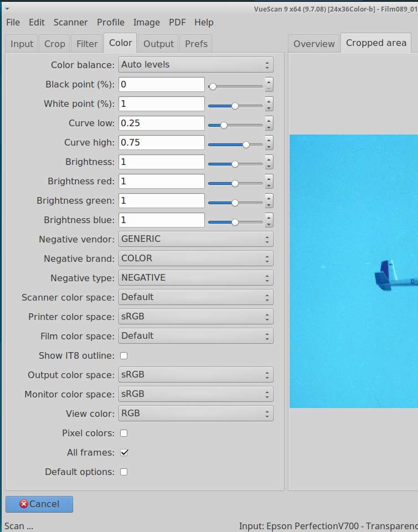Uncheck the All frames checkbox
This screenshot has width=418, height=532.
[124, 452]
